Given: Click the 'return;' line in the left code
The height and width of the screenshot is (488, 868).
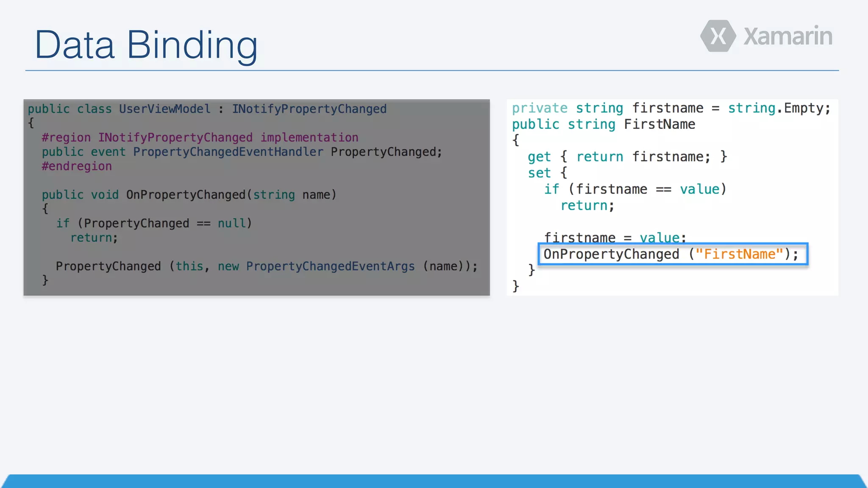Looking at the screenshot, I should [x=94, y=238].
